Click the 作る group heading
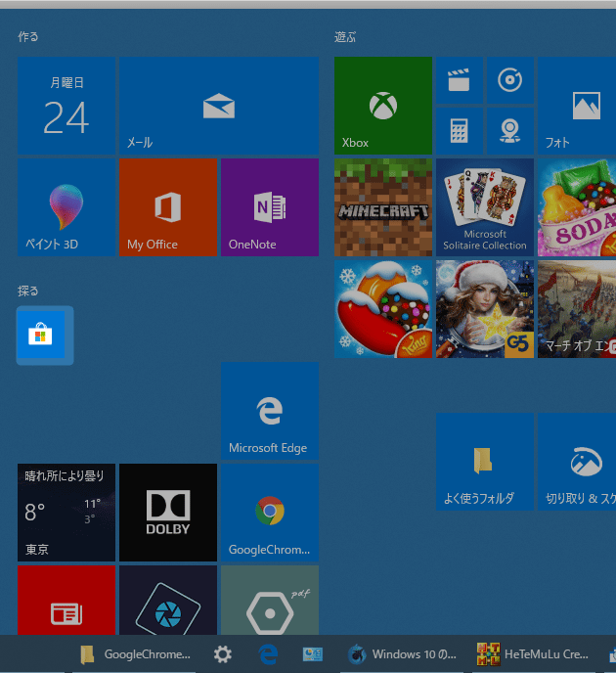 (x=28, y=37)
